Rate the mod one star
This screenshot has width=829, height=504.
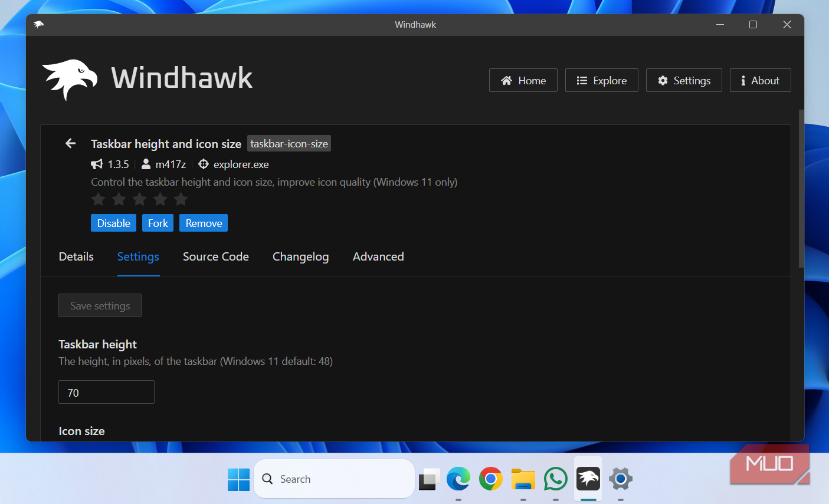click(99, 199)
